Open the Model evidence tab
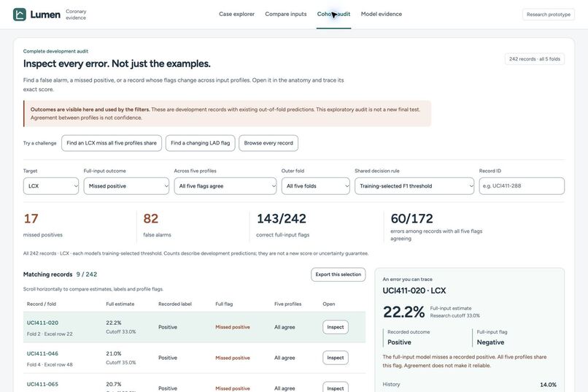Viewport: 588px width, 392px height. pyautogui.click(x=382, y=15)
